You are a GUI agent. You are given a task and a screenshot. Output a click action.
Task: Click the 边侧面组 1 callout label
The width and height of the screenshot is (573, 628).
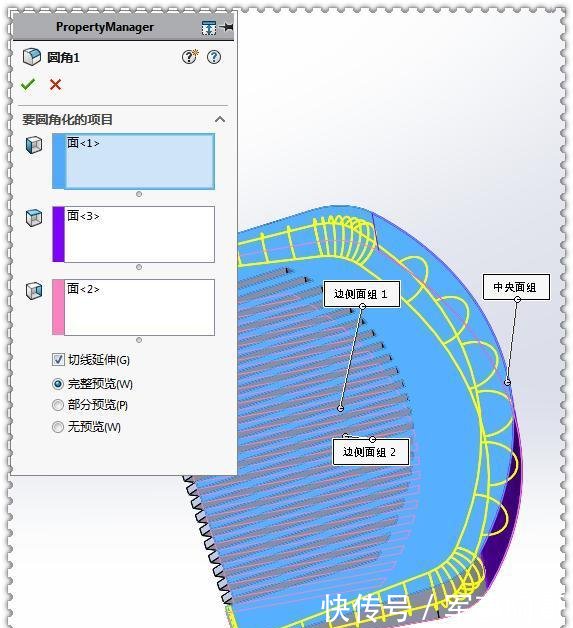[362, 294]
